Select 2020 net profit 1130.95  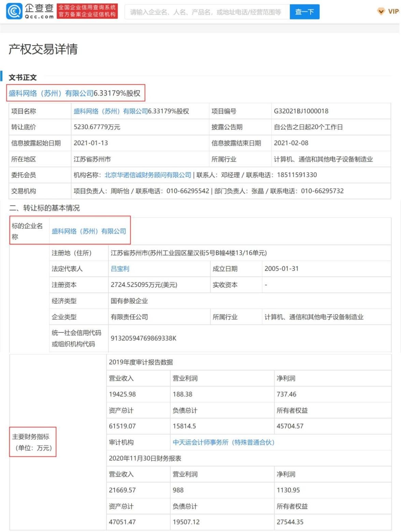(288, 490)
